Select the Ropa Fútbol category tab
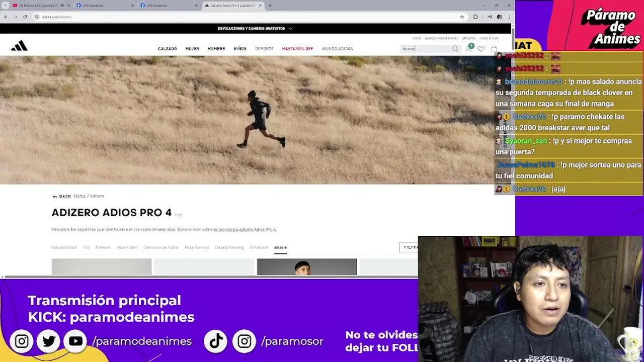The image size is (644, 362). click(x=127, y=247)
